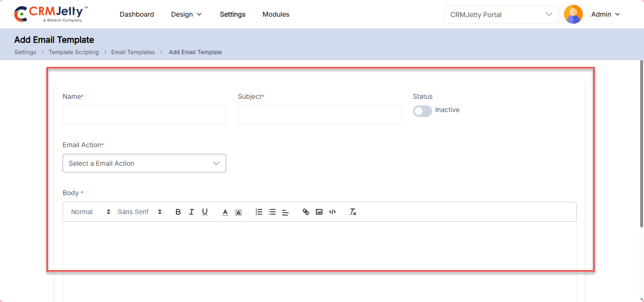This screenshot has width=644, height=302.
Task: Navigate to Email Templates breadcrumb link
Action: tap(133, 52)
